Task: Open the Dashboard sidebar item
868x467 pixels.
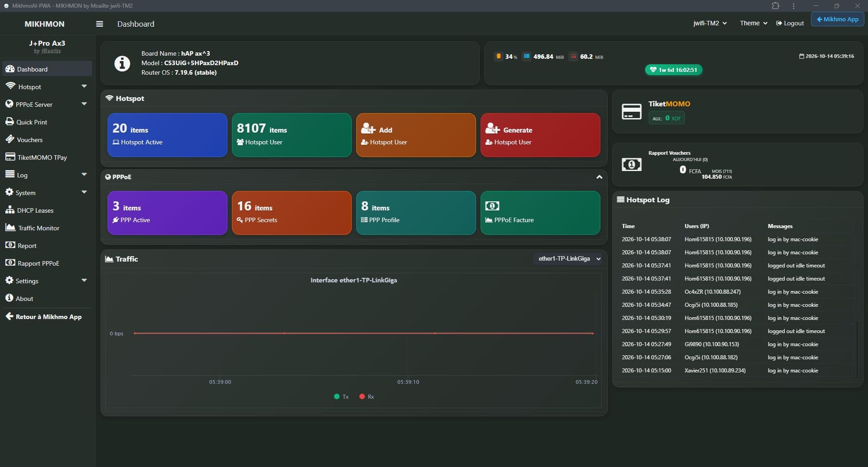Action: [x=47, y=69]
